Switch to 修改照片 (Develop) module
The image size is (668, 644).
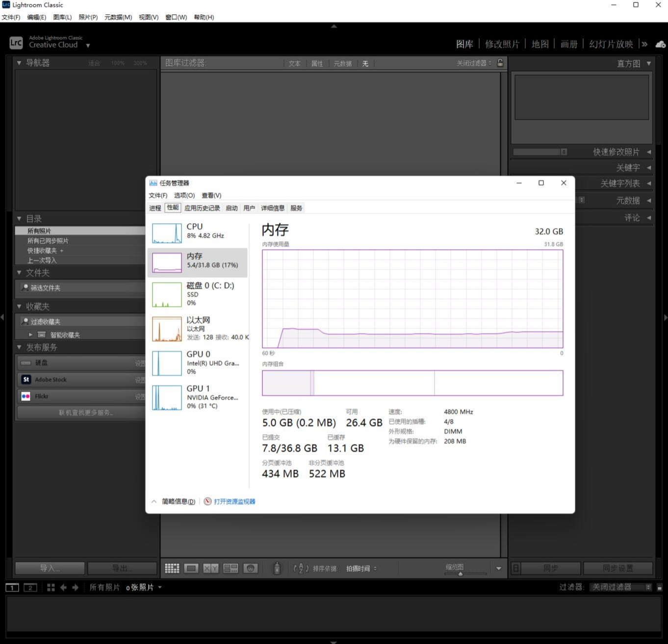pos(502,44)
